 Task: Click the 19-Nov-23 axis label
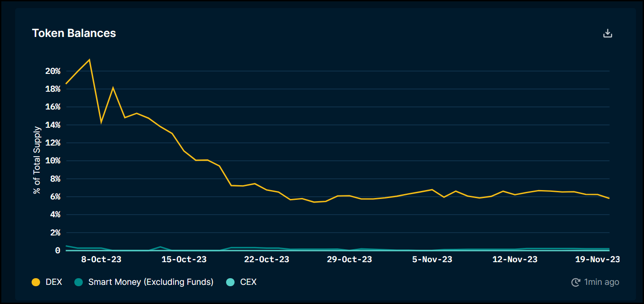(597, 259)
